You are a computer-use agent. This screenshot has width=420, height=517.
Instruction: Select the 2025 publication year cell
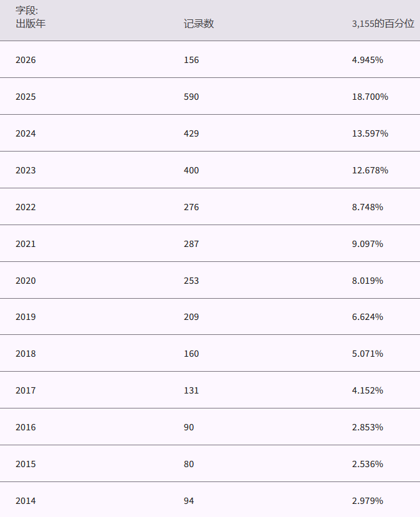tap(26, 97)
